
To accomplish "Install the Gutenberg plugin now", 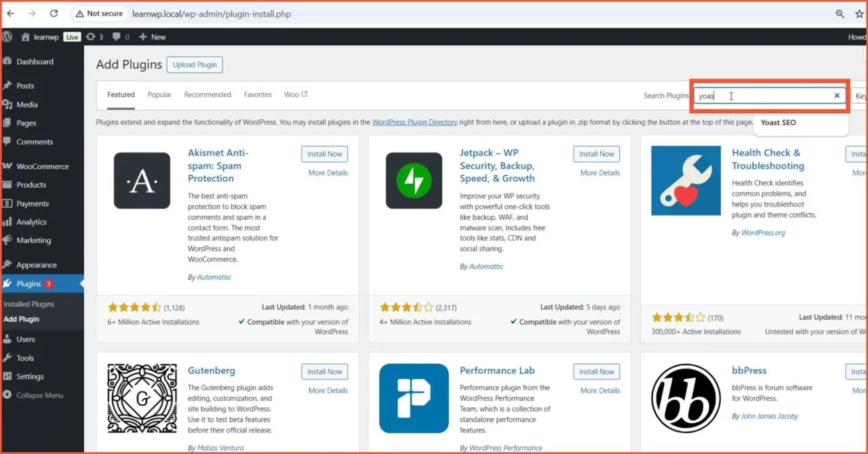I will coord(324,371).
